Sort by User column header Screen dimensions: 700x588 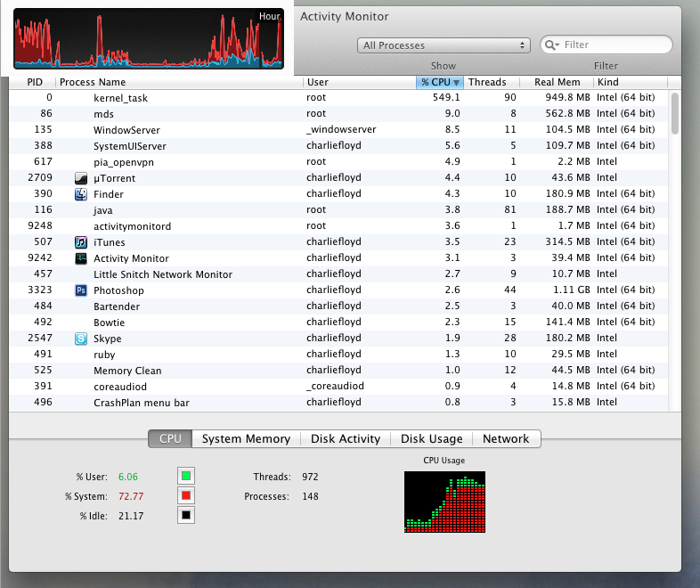tap(360, 82)
